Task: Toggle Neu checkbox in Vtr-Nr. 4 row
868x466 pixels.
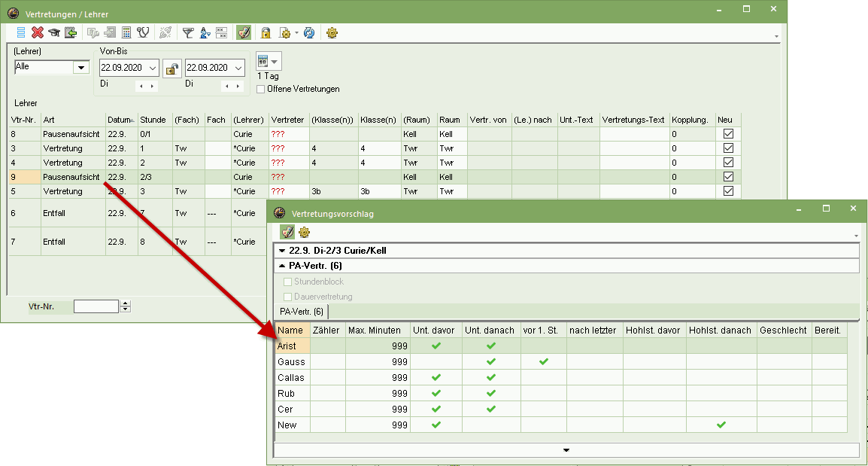Action: coord(728,163)
